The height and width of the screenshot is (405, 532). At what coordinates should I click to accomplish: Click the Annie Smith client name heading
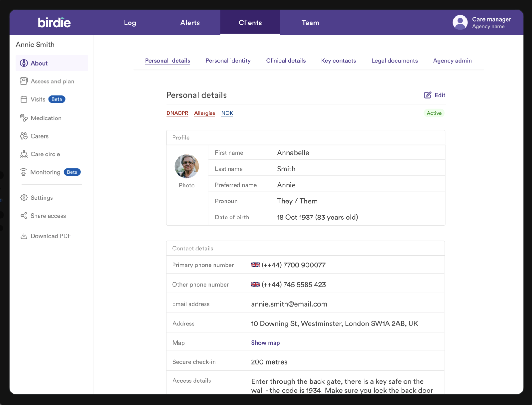click(x=35, y=45)
